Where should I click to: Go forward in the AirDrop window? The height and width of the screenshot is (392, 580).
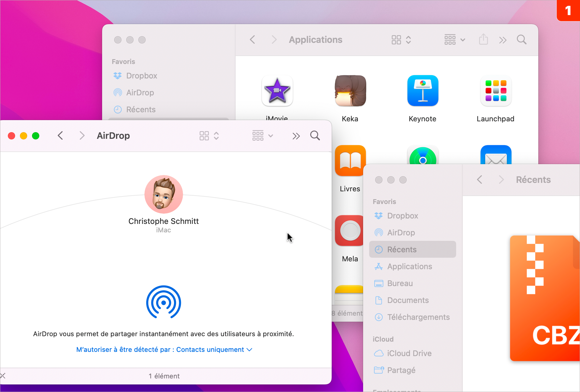(x=82, y=136)
